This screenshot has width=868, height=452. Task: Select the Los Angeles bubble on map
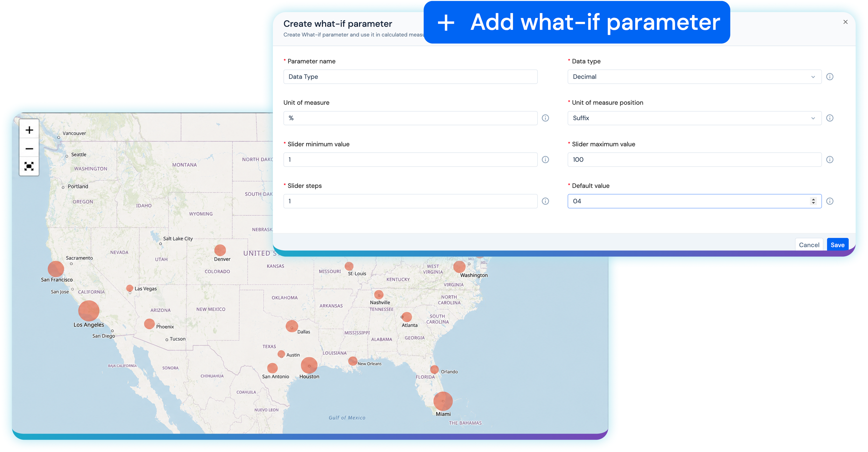click(x=89, y=311)
